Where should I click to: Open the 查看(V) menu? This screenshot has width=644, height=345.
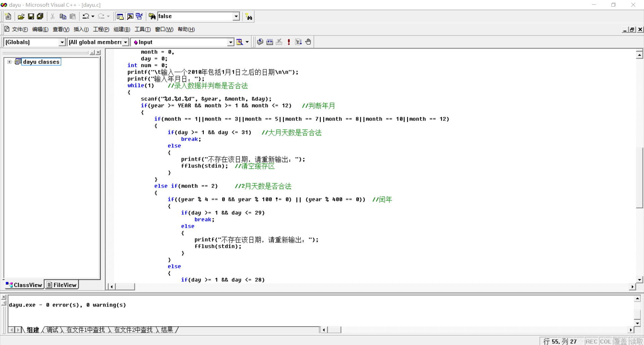61,29
